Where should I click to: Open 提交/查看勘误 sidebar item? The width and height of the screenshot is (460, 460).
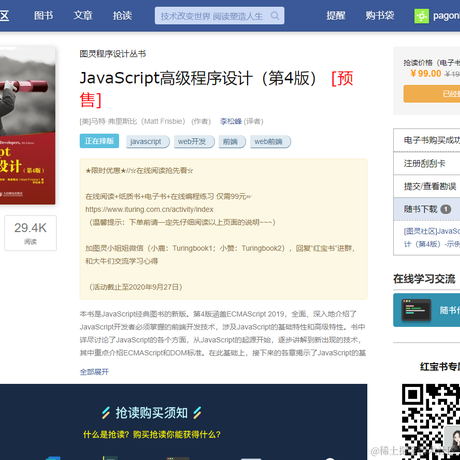click(x=427, y=186)
